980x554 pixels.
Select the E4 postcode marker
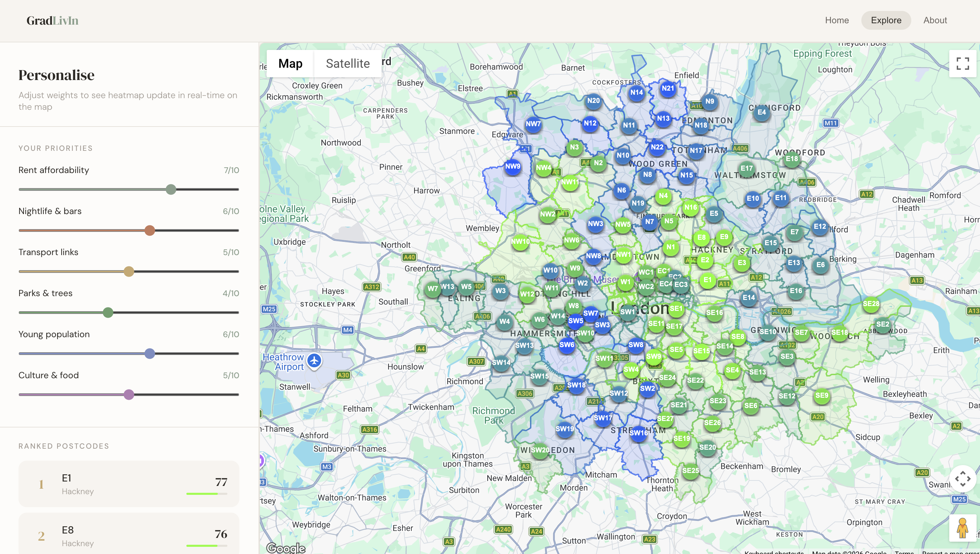click(x=761, y=112)
